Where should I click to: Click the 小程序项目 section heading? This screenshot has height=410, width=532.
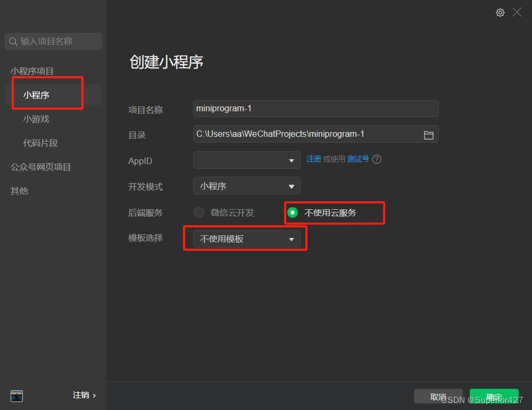tap(32, 71)
